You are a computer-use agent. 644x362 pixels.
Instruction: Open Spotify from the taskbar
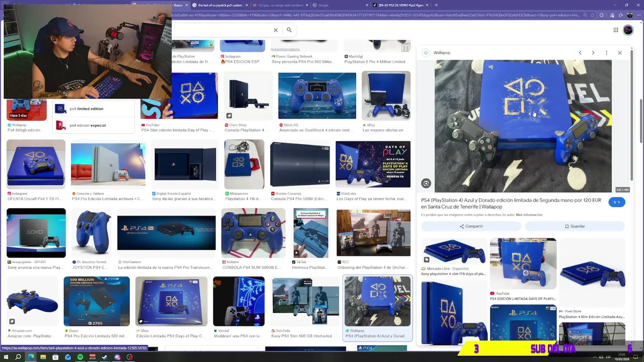coord(80,357)
